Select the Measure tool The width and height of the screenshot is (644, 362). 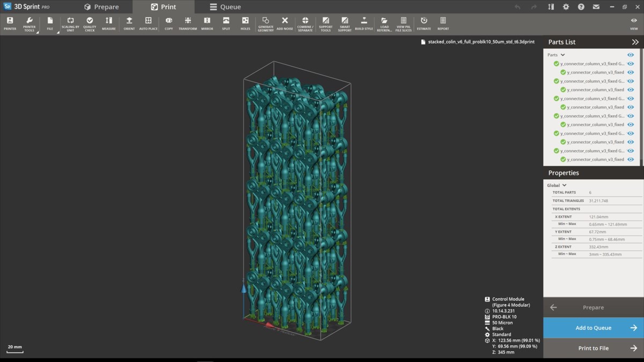(x=109, y=24)
